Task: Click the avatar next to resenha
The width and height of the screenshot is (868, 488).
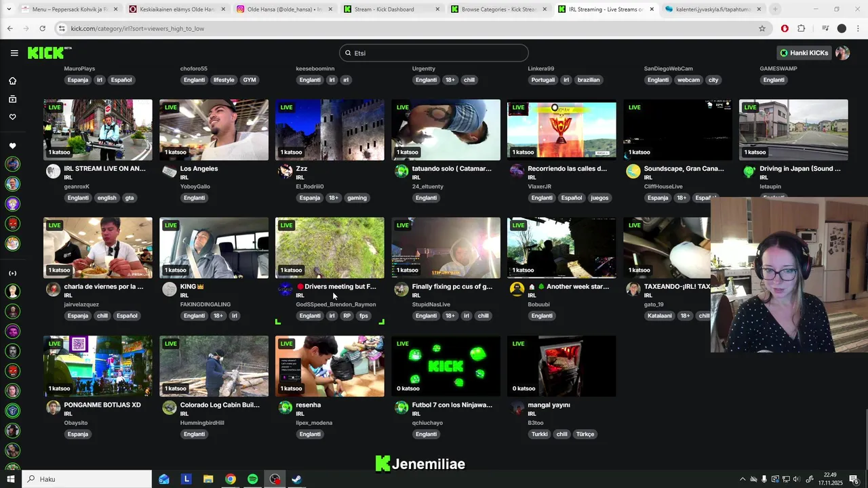Action: click(x=285, y=408)
